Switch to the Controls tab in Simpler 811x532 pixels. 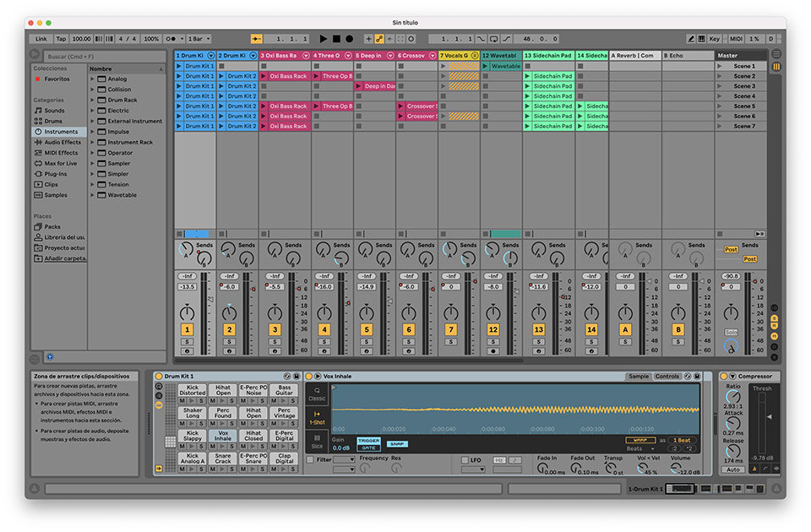tap(667, 377)
